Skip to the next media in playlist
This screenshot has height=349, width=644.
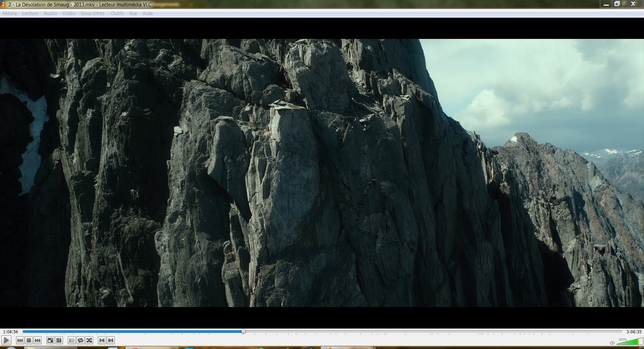click(38, 340)
